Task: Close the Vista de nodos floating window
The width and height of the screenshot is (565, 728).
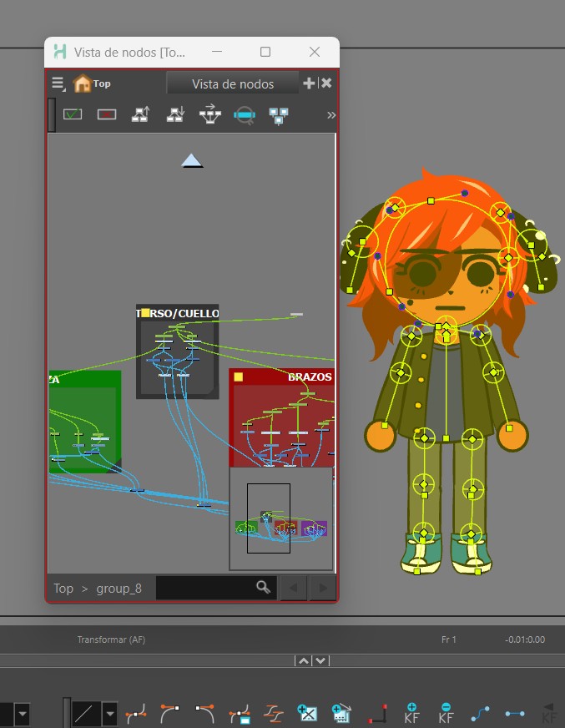Action: pos(315,52)
